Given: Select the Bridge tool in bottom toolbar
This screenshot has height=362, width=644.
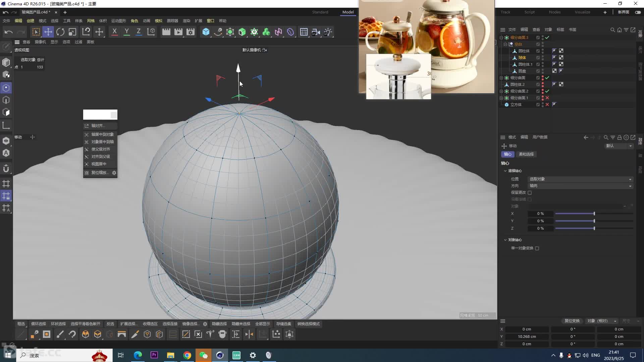Looking at the screenshot, I should click(122, 334).
